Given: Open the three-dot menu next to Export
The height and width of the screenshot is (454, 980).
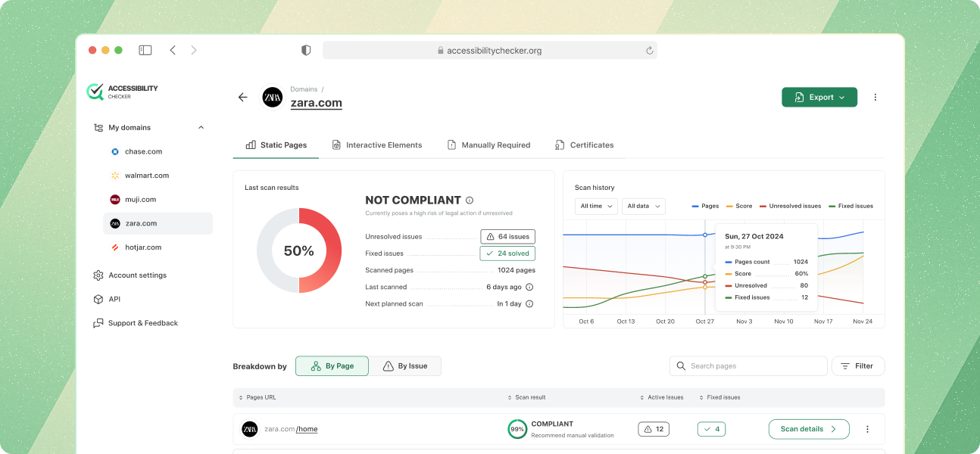Looking at the screenshot, I should pyautogui.click(x=875, y=98).
